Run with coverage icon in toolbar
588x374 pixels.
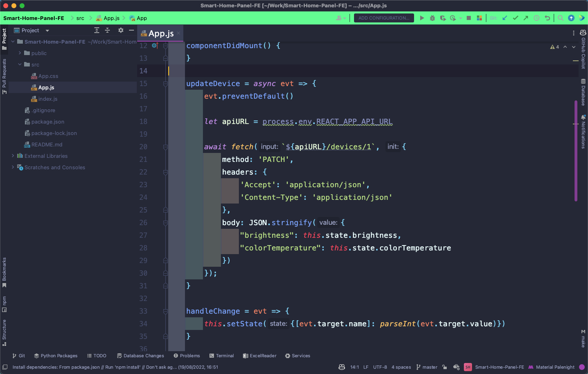(x=443, y=18)
